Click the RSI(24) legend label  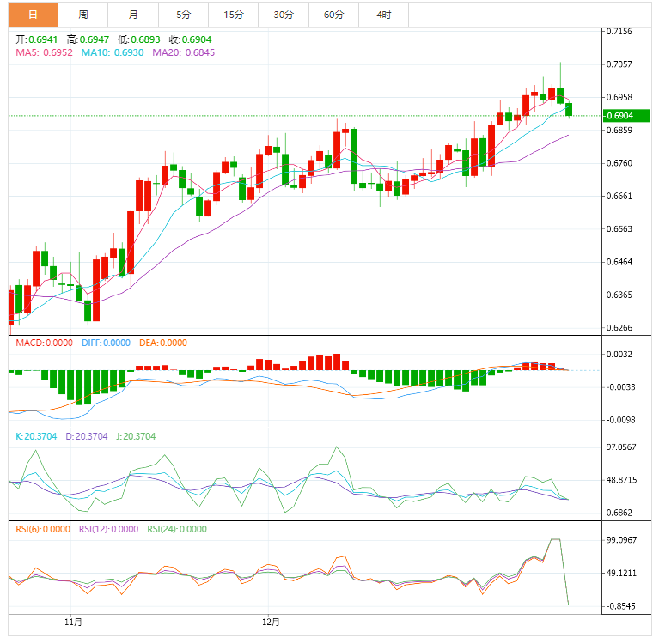pyautogui.click(x=177, y=529)
